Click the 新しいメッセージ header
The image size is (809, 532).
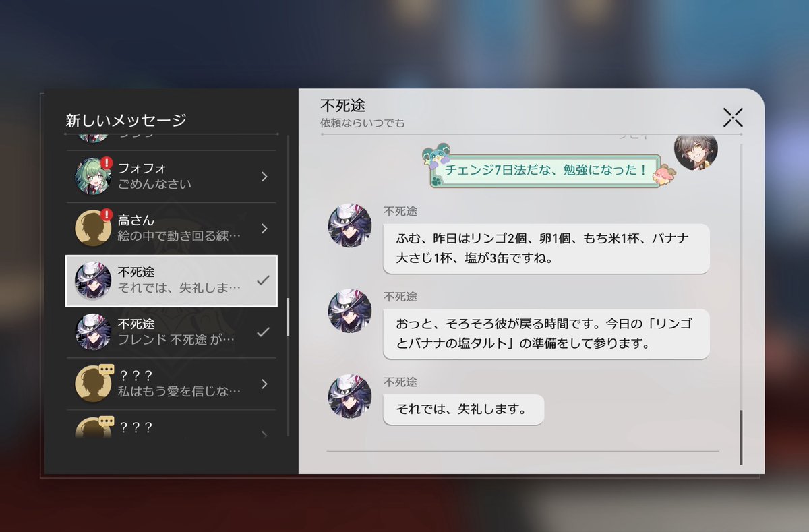(x=125, y=121)
